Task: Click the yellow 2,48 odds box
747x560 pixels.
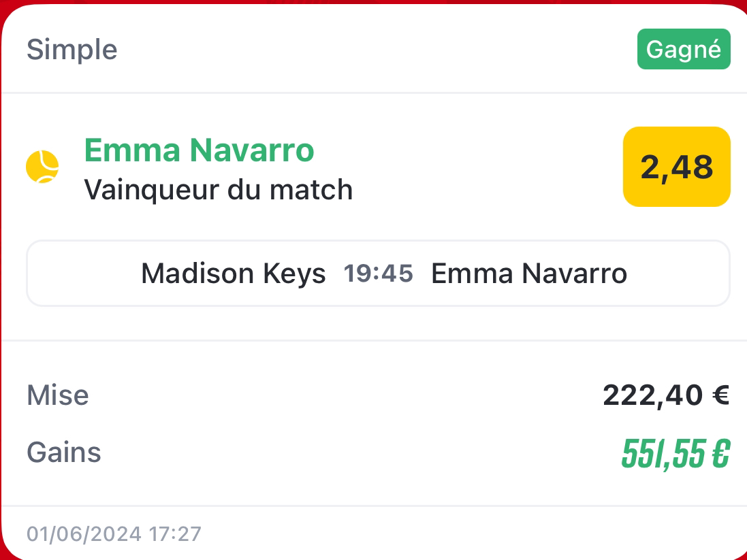Action: coord(676,167)
